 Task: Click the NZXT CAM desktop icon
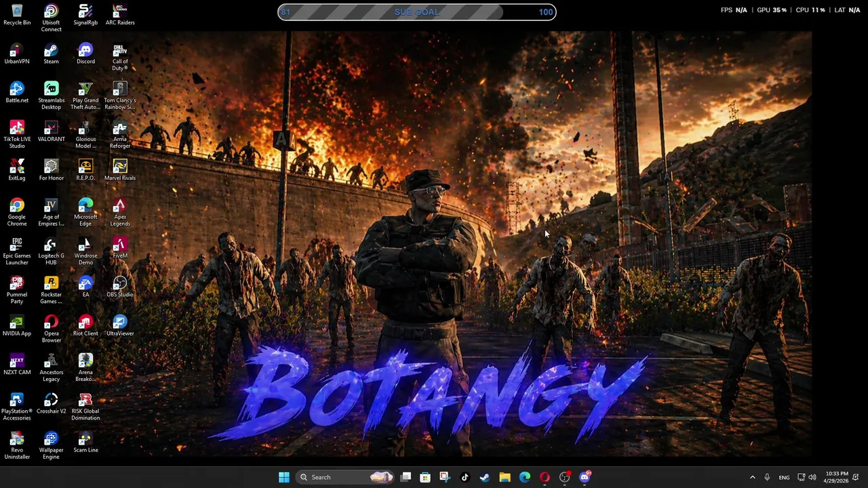click(17, 364)
